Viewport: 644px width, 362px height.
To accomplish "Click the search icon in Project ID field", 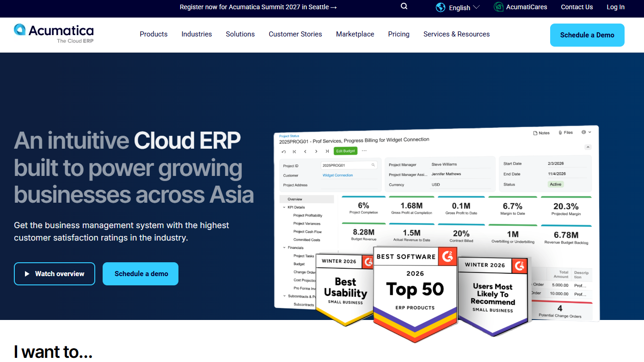I will tap(373, 165).
